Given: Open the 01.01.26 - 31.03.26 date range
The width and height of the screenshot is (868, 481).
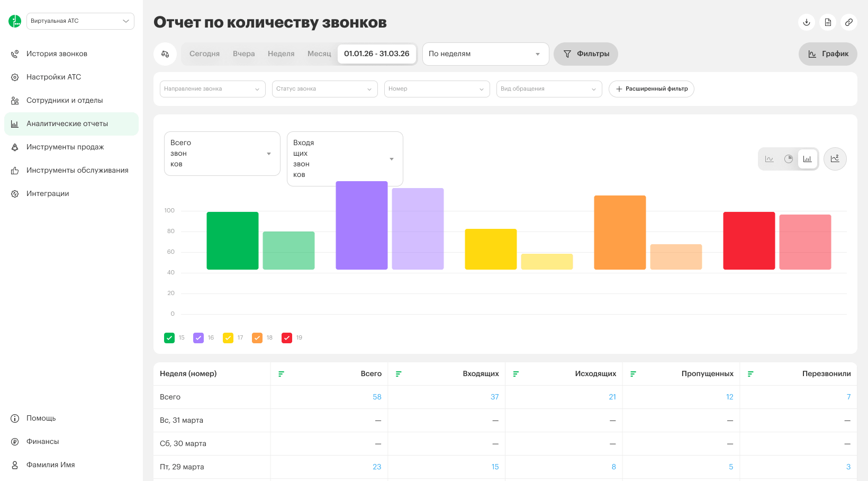Looking at the screenshot, I should coord(377,54).
